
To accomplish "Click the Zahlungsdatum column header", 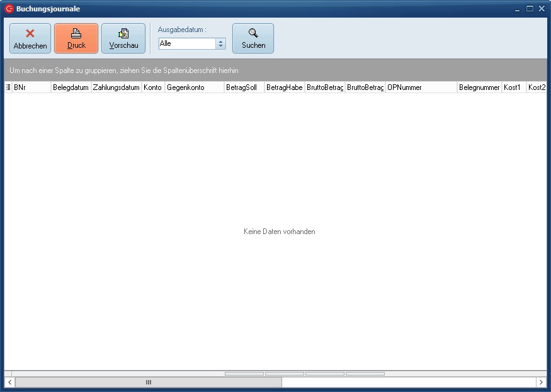I will click(x=116, y=87).
